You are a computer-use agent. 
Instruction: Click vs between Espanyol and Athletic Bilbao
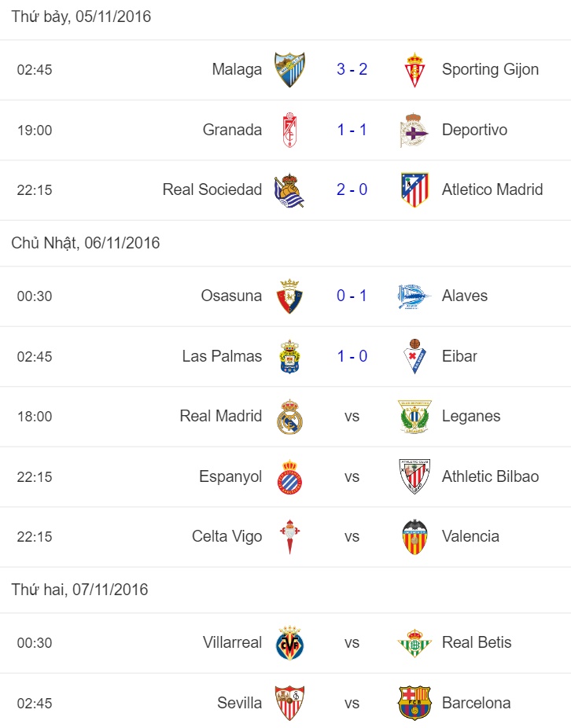coord(352,477)
